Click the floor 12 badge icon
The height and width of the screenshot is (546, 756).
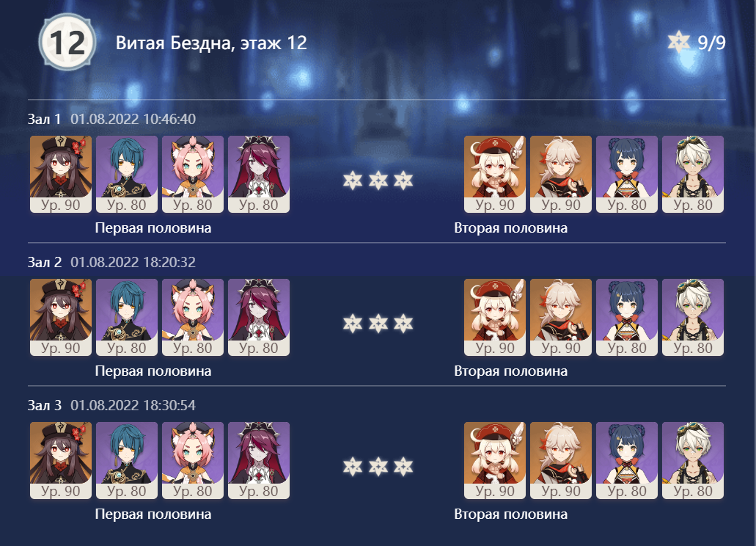coord(67,43)
